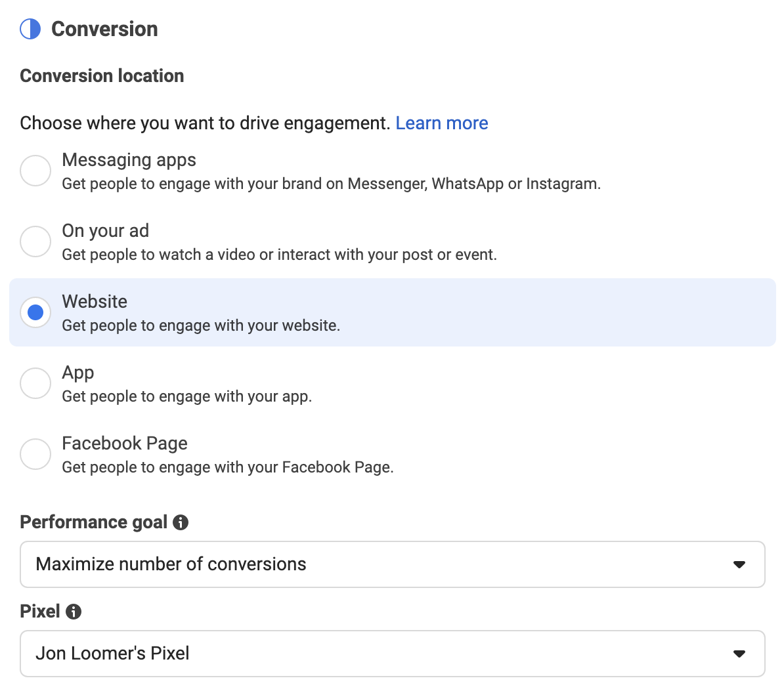Click the Facebook Page option label
Screen dimensions: 784x693
125,444
